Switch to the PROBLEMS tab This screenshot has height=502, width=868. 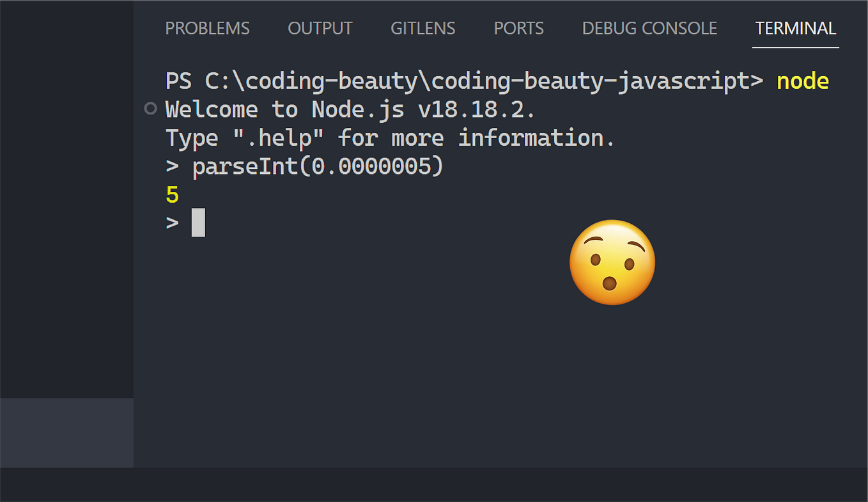pos(207,28)
